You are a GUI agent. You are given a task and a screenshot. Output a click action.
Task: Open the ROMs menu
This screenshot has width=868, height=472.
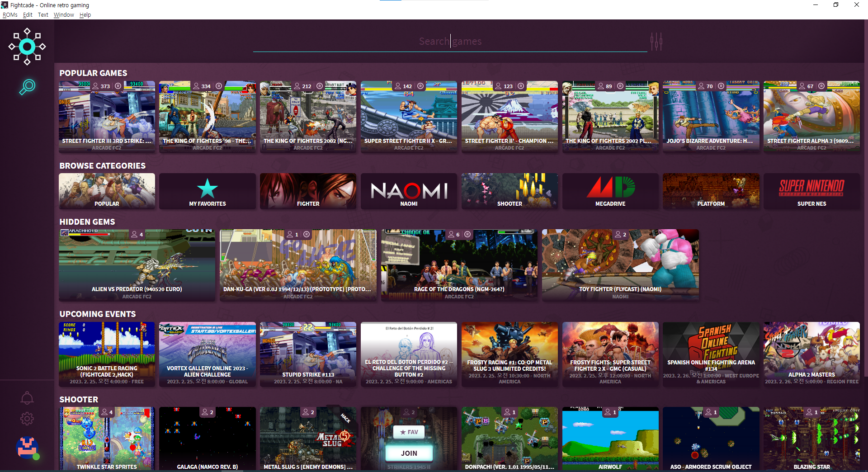point(10,15)
